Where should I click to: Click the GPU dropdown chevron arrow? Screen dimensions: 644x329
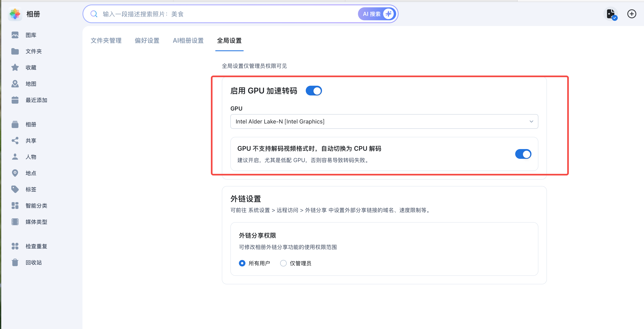pyautogui.click(x=531, y=121)
